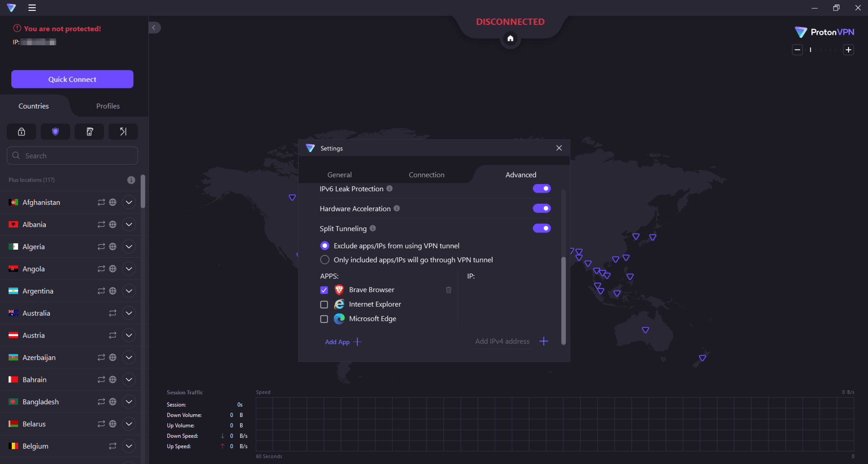Viewport: 868px width, 464px height.
Task: Click the Port Forwarding icon
Action: 123,132
